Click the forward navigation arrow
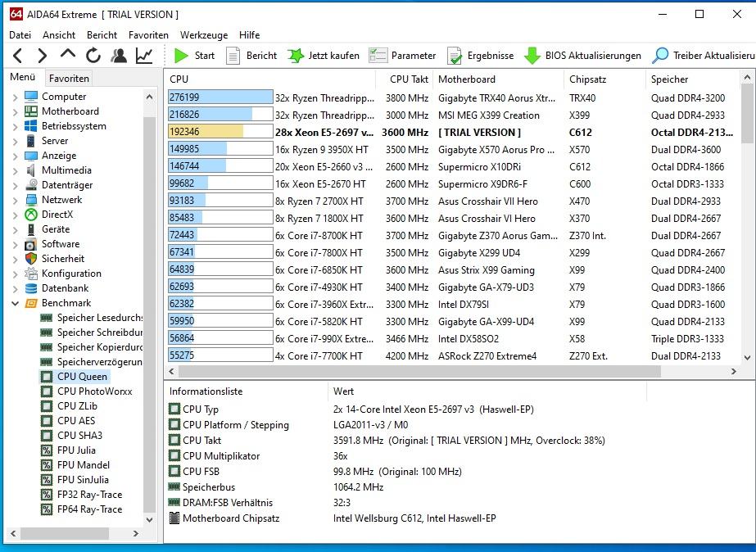The width and height of the screenshot is (756, 552). (43, 56)
